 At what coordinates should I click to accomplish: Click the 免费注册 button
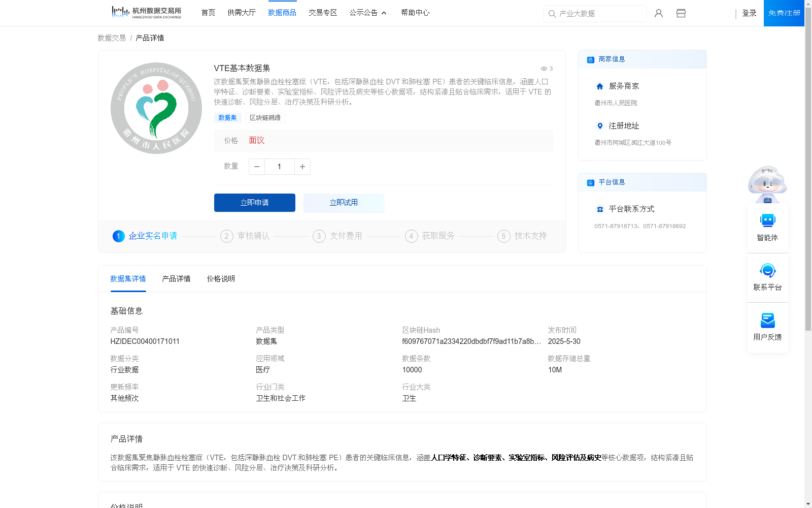[784, 13]
